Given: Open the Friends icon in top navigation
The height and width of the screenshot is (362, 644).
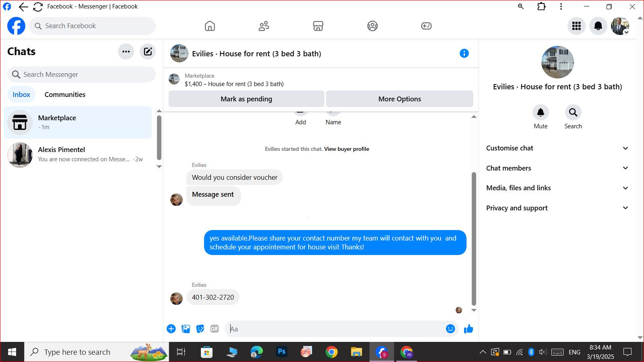Looking at the screenshot, I should click(264, 26).
